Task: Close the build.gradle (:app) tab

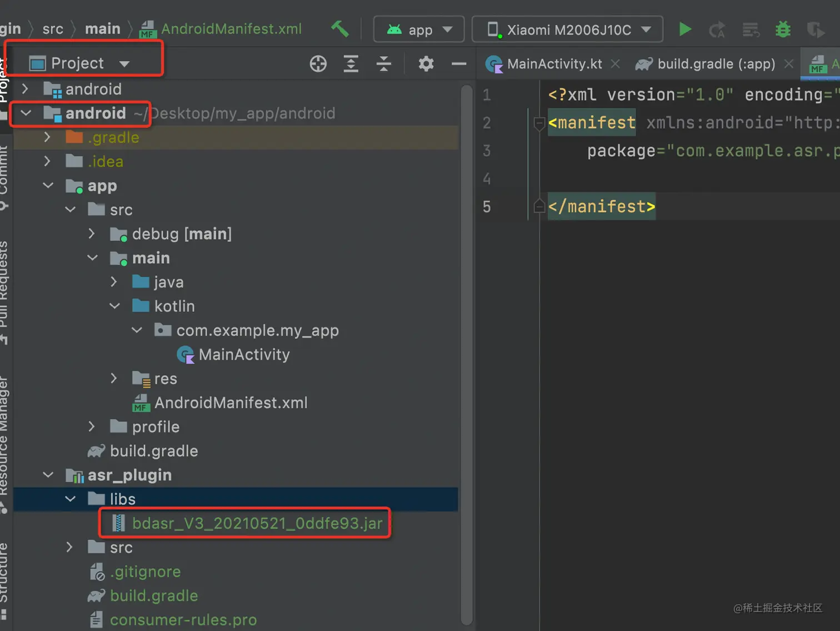Action: click(788, 64)
